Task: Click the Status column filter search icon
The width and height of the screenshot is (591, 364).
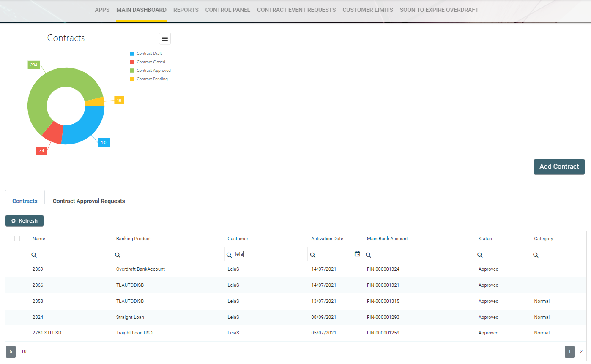Action: [x=480, y=255]
